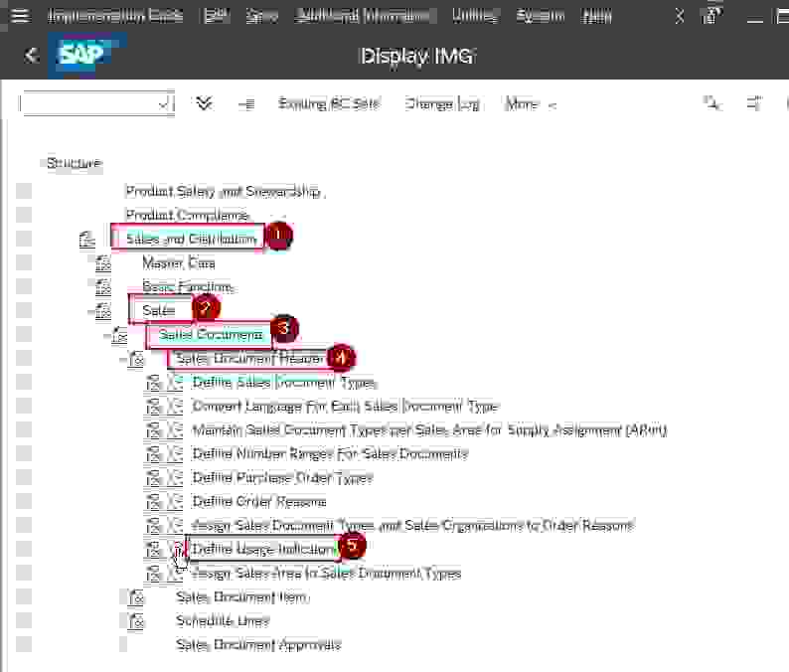Open the hamburger menu at top left
Screen dimensions: 789x672
tap(20, 16)
